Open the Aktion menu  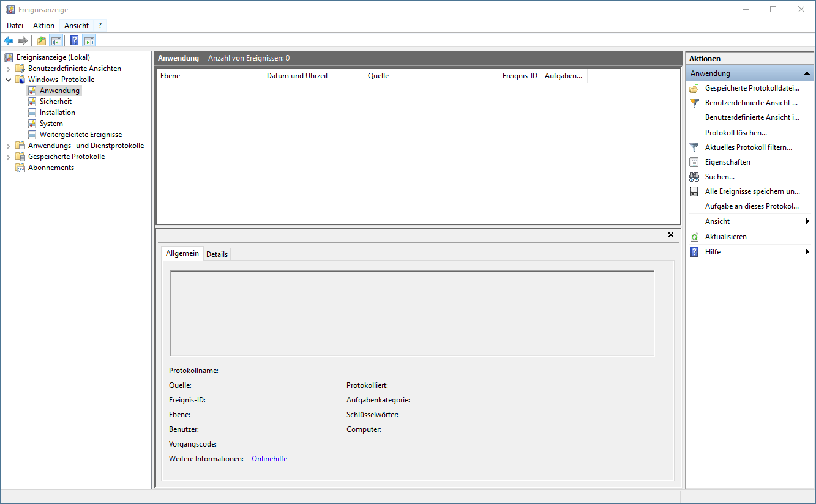[43, 25]
